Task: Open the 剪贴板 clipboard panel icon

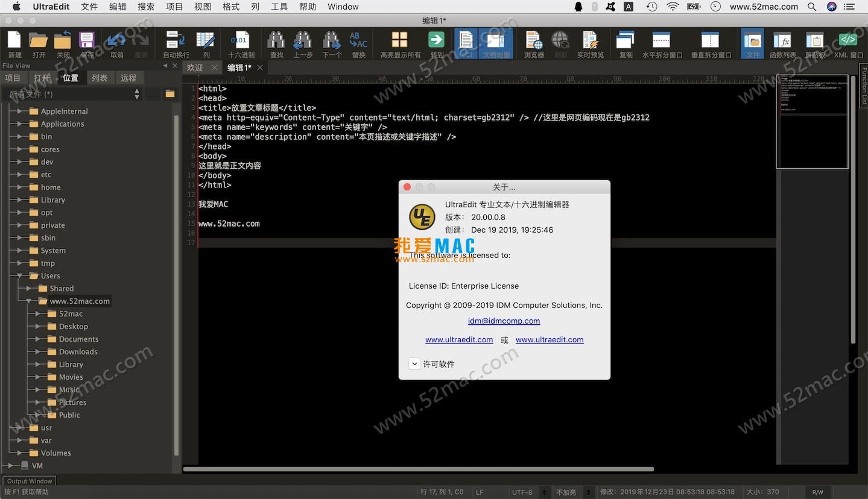Action: coord(815,43)
